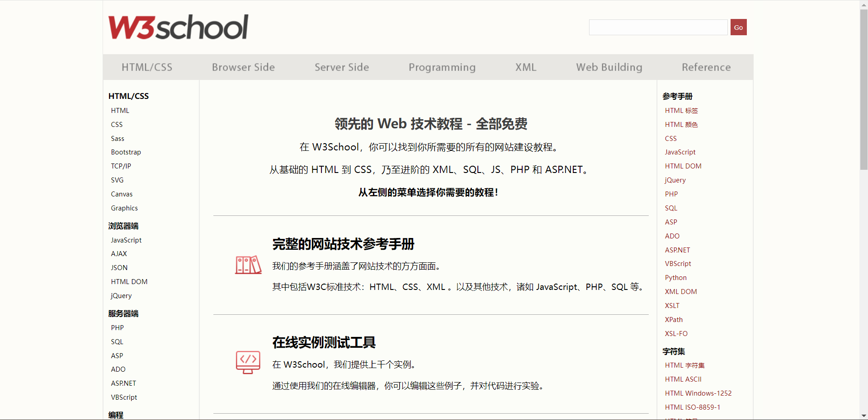868x420 pixels.
Task: Open the HTML ISO-8859-1 link
Action: (x=693, y=407)
